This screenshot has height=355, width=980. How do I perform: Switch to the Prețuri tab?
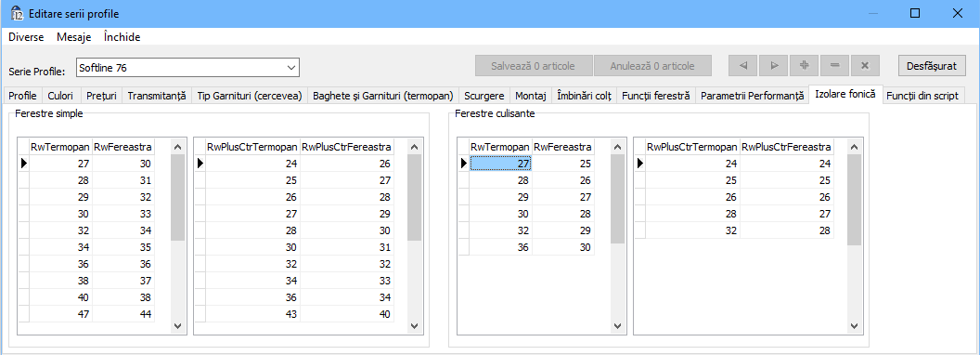click(100, 96)
